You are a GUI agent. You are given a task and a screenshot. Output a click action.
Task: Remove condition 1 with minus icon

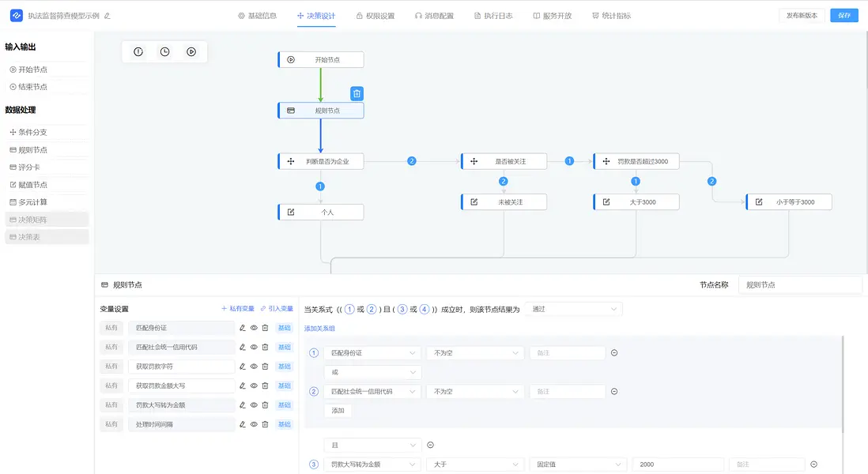(x=614, y=353)
